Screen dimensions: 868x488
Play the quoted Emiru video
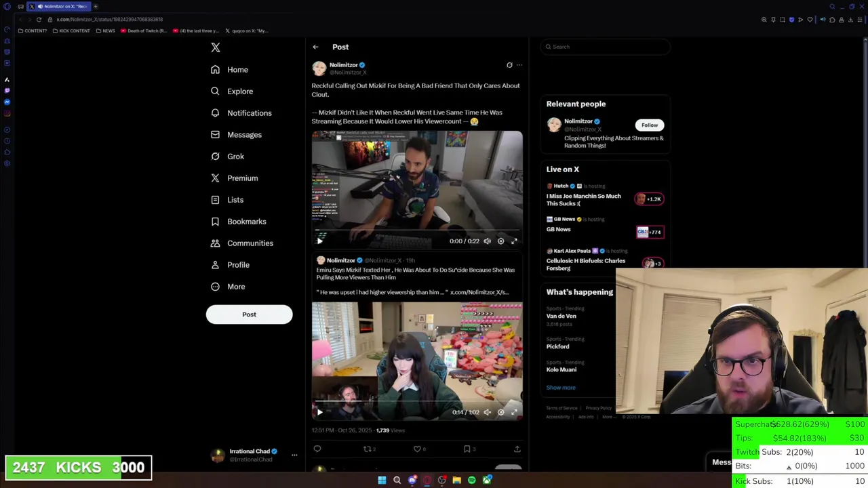320,412
